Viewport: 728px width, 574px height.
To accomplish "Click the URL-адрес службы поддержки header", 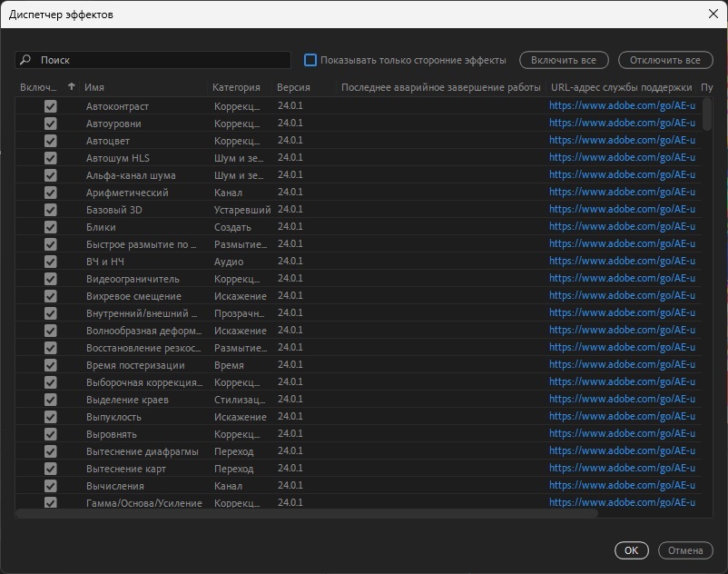I will tap(621, 87).
